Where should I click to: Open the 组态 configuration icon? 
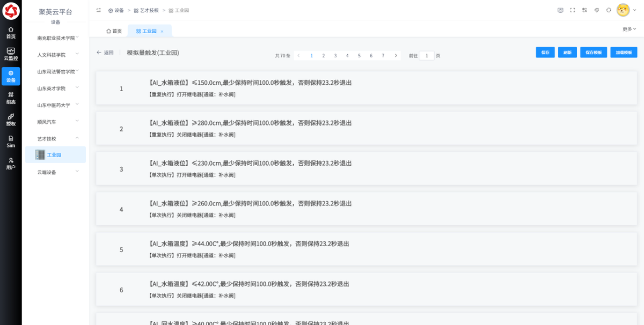[11, 98]
